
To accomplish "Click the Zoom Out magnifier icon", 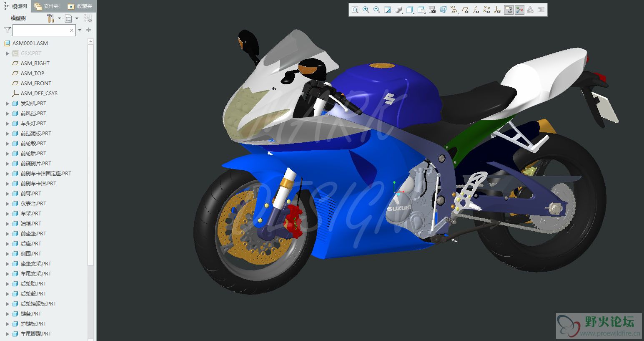I will [x=376, y=10].
